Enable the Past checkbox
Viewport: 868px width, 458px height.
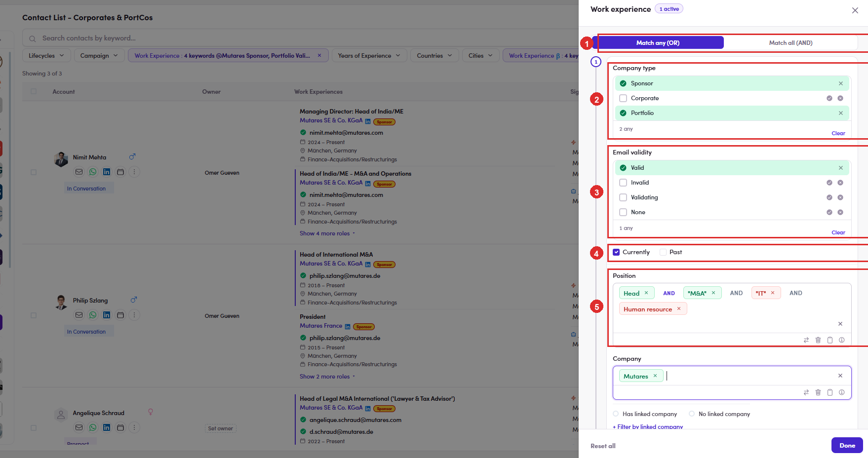[x=663, y=252]
